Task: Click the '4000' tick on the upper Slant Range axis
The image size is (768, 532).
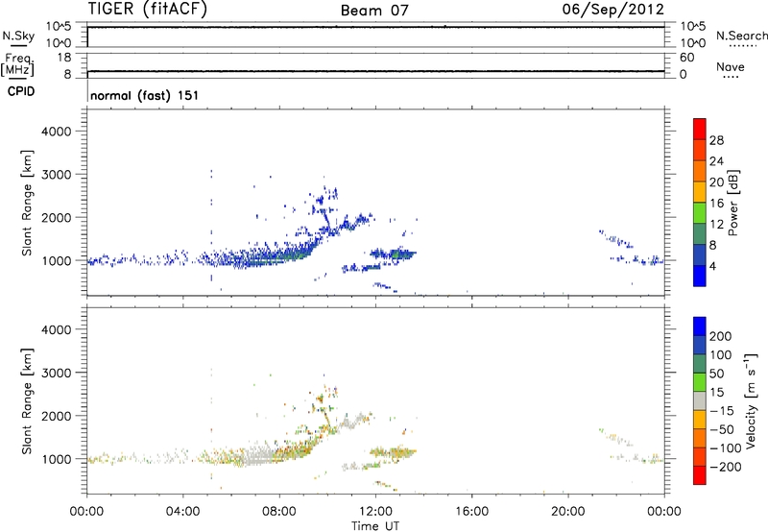Action: pos(57,132)
